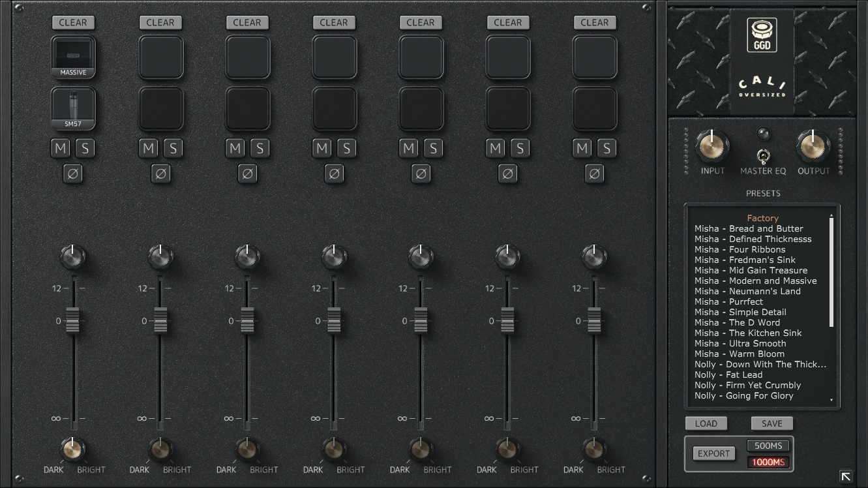Click the sixth channel DARK/BRIGHT tone knob
This screenshot has width=868, height=488.
click(x=507, y=449)
